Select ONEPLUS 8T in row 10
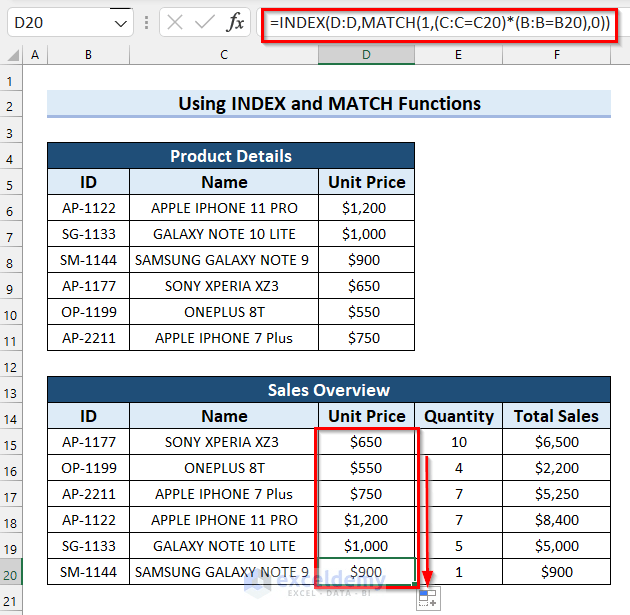 [224, 312]
